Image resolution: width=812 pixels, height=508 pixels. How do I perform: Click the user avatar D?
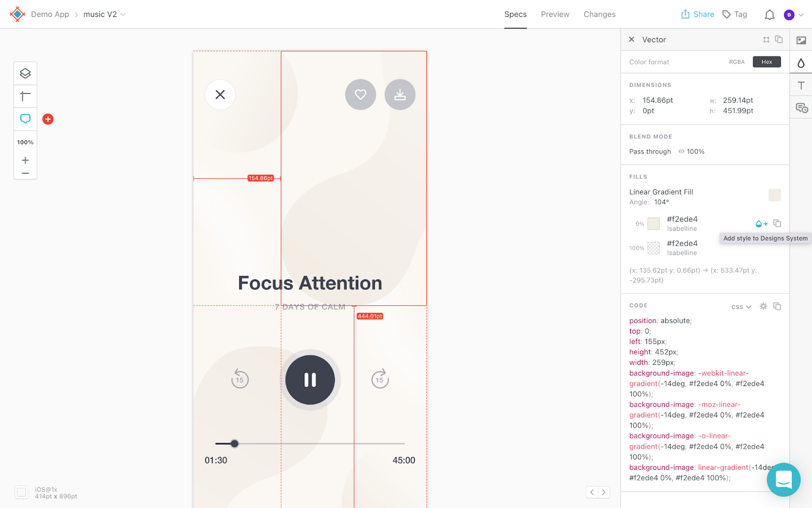tap(789, 15)
